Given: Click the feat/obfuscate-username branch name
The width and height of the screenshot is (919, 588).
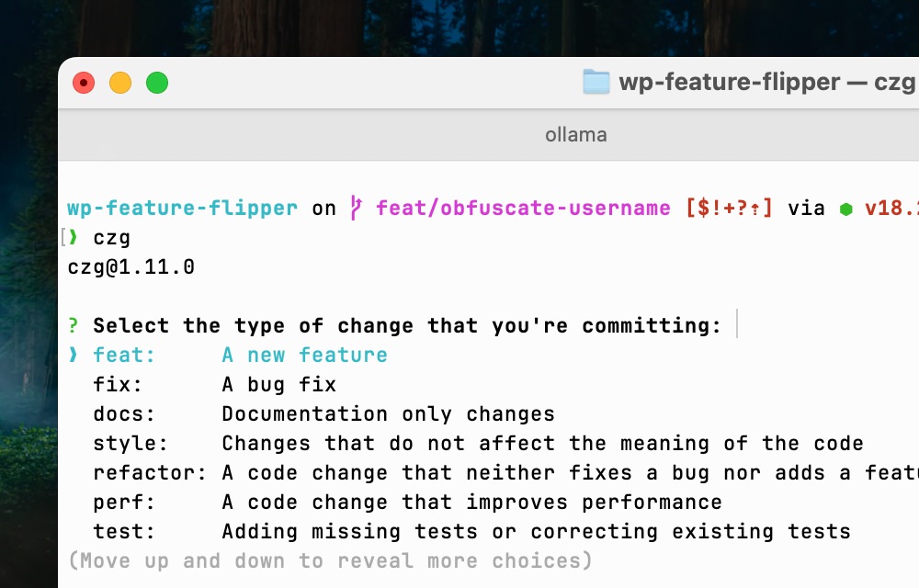Looking at the screenshot, I should tap(523, 209).
